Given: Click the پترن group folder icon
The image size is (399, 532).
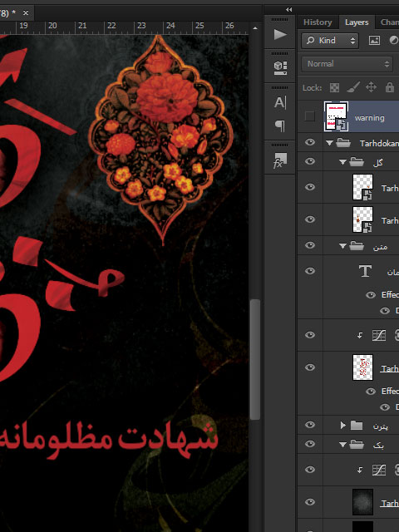Looking at the screenshot, I should pos(357,425).
